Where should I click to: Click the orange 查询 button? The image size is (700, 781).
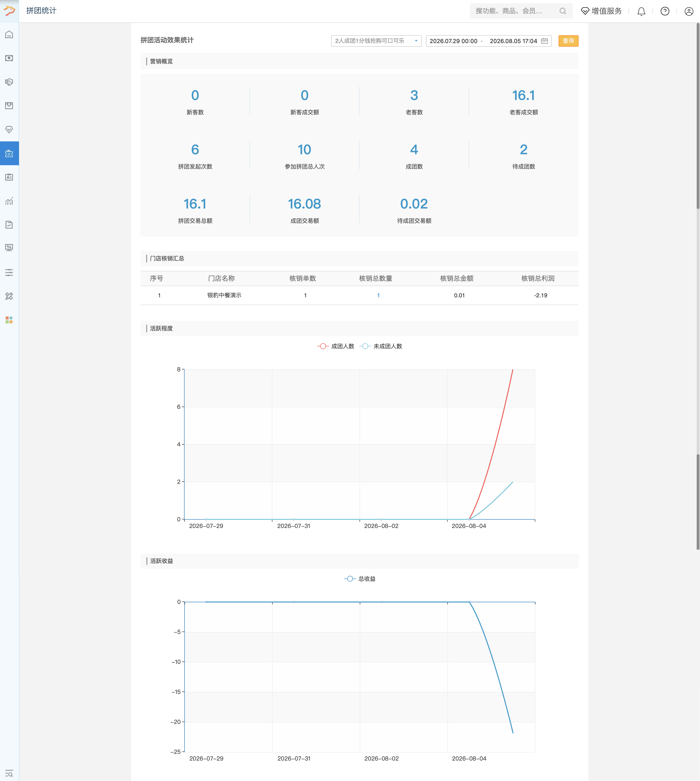click(568, 41)
